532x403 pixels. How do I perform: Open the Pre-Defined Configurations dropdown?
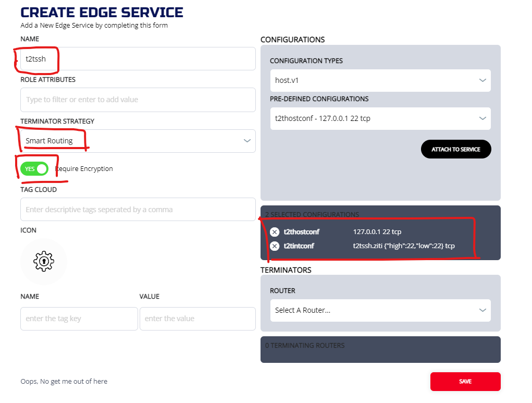point(380,118)
